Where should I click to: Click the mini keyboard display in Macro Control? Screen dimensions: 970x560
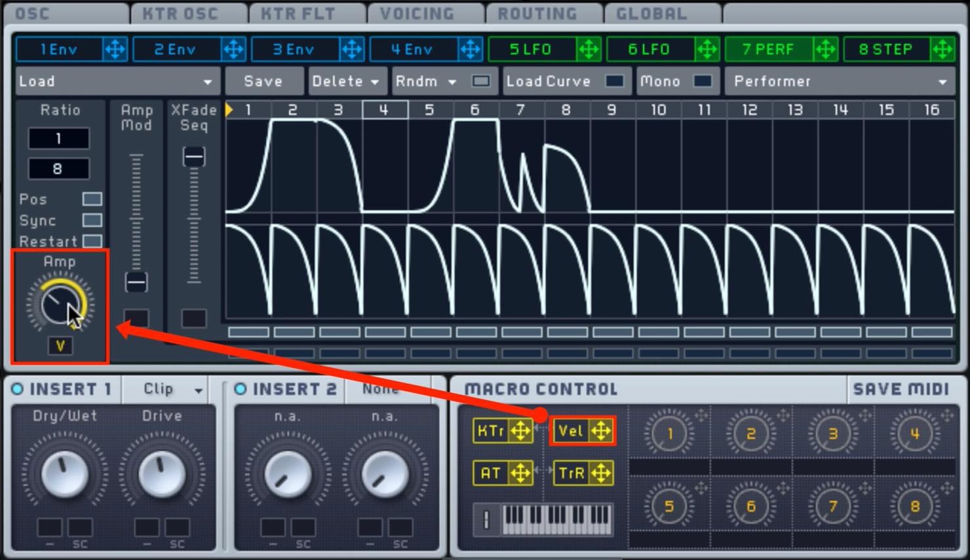(557, 520)
